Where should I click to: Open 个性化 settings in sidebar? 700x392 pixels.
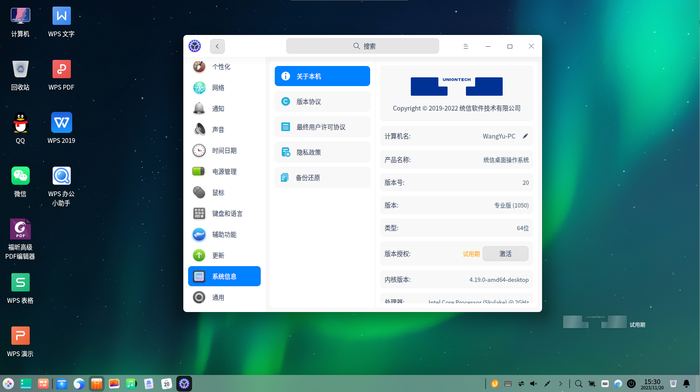(224, 67)
